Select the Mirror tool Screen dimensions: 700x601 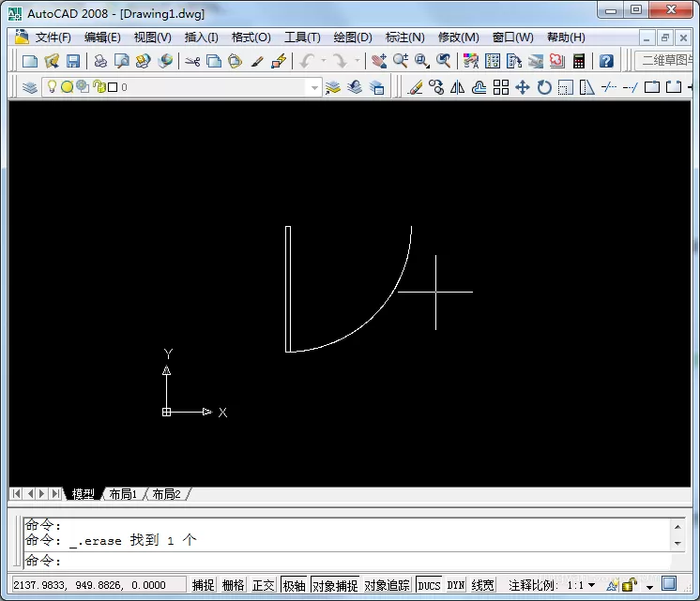coord(458,87)
